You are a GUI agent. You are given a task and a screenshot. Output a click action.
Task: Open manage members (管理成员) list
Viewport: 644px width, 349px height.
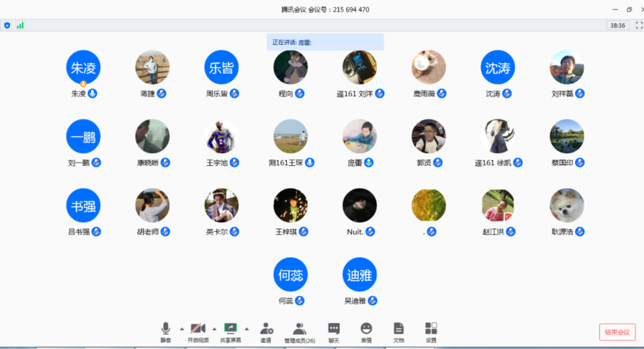299,332
